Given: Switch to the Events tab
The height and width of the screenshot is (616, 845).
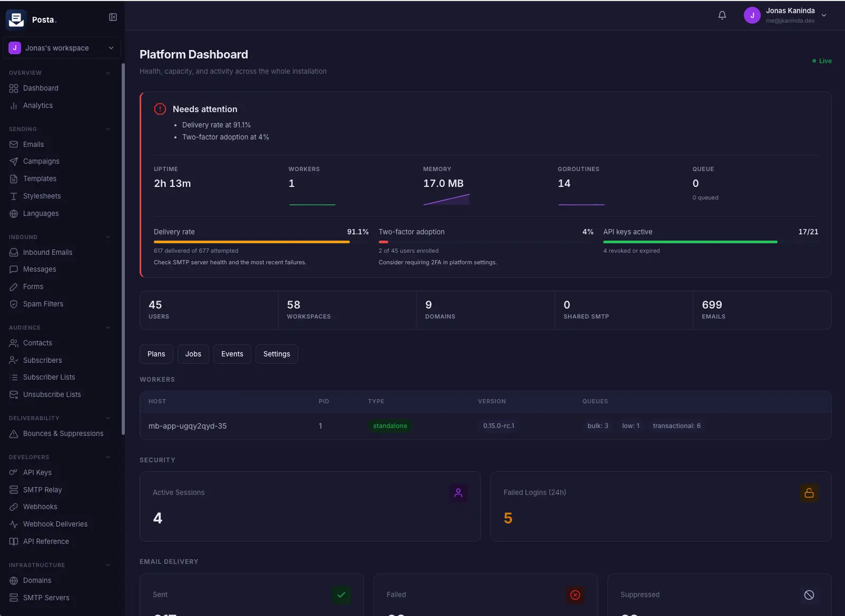Looking at the screenshot, I should (232, 354).
